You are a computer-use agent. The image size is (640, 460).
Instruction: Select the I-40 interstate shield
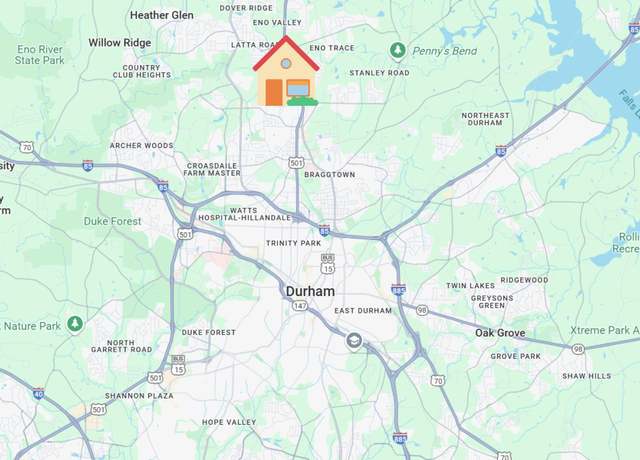[x=38, y=394]
